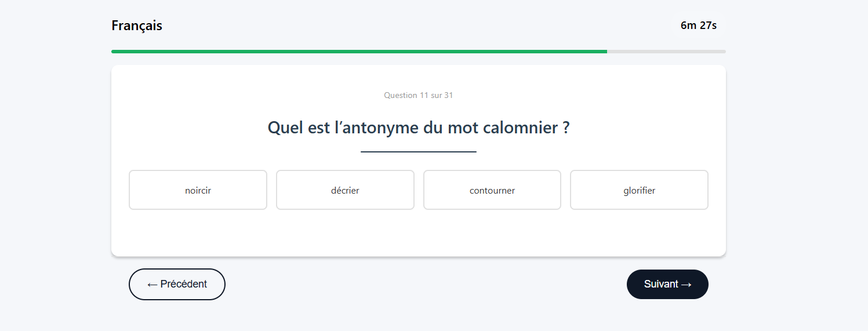Pick the contourner answer choice
Screen dimensions: 868x331
[x=492, y=190]
